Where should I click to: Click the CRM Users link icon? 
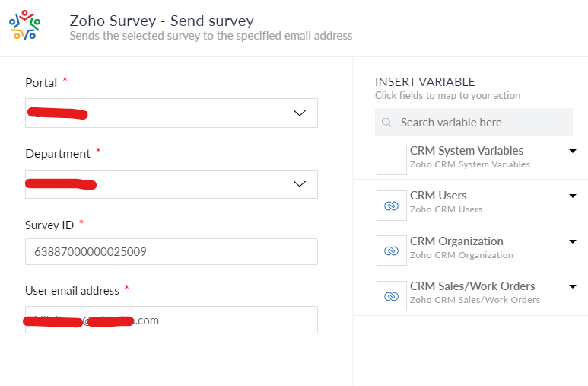(392, 206)
